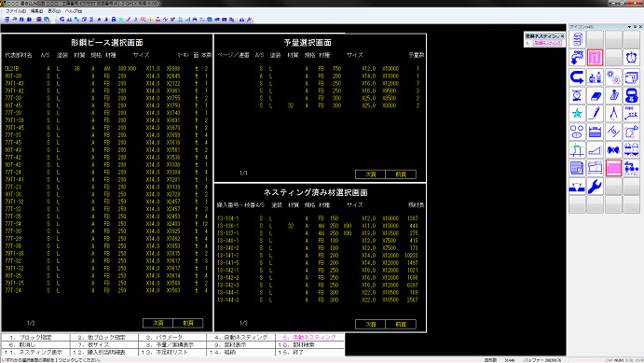Viewport: 644px width, 363px height.
Task: Open the icon palette panel dropdown arrow
Action: [629, 27]
